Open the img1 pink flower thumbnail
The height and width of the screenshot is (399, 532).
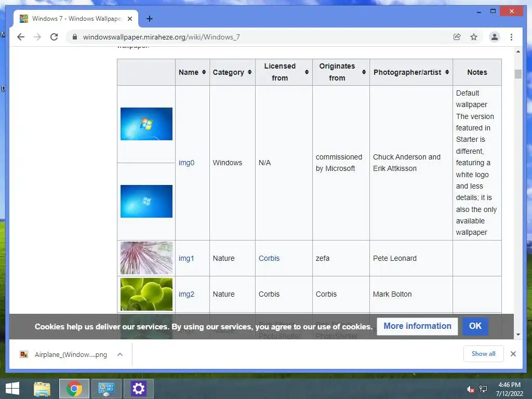(x=146, y=258)
